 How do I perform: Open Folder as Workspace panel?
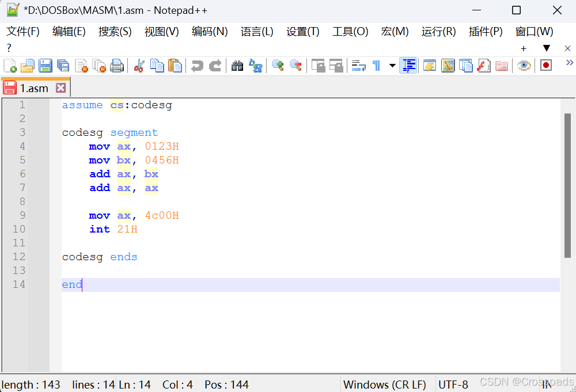pos(502,66)
